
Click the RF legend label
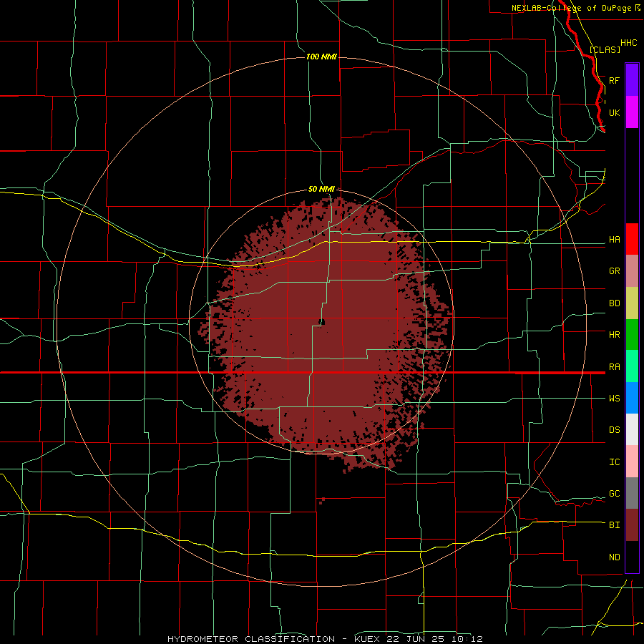(614, 81)
